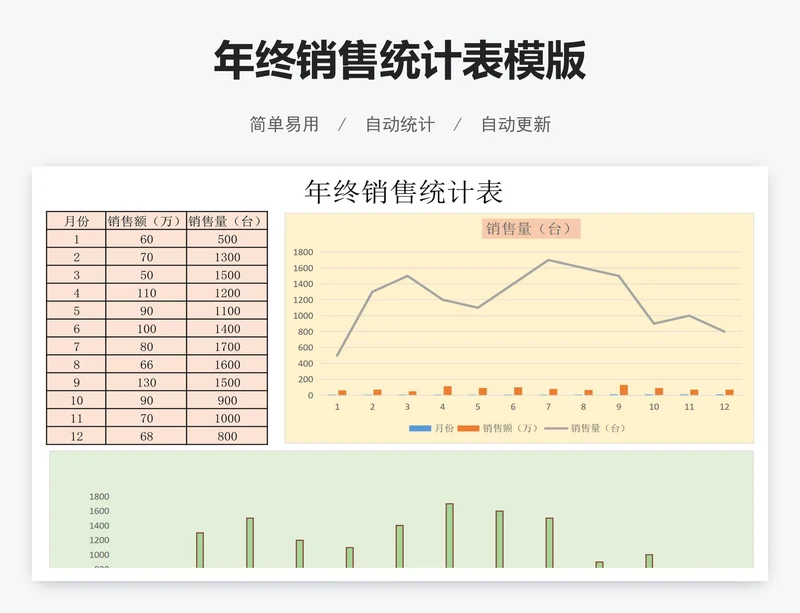Select the 销售量（台） table header cell

pos(227,221)
